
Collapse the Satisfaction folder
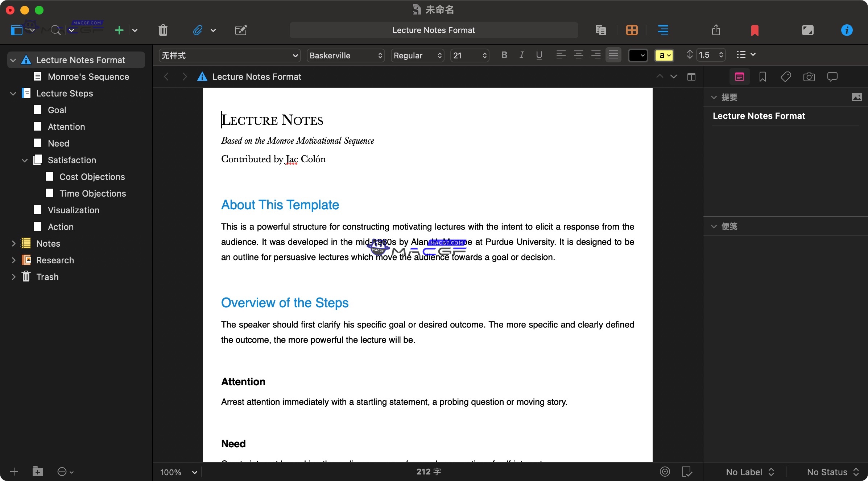[x=24, y=160]
